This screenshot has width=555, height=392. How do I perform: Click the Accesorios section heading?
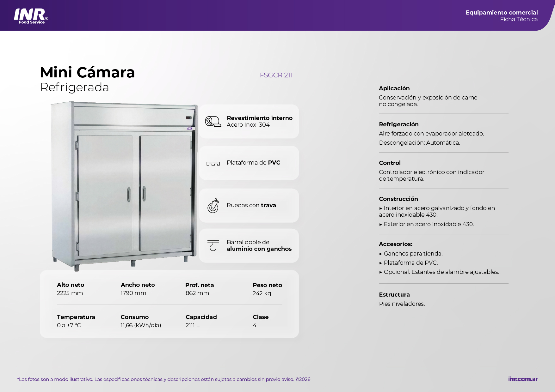coord(395,244)
